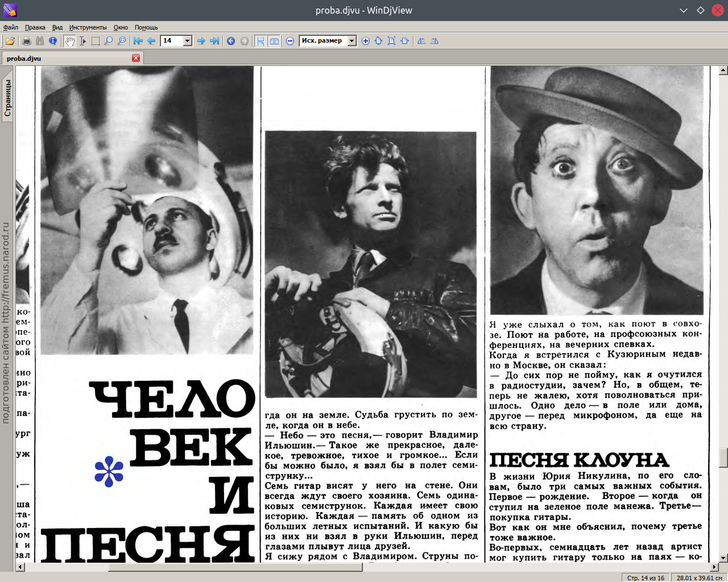This screenshot has width=728, height=582.
Task: Open the Окно menu
Action: click(121, 27)
